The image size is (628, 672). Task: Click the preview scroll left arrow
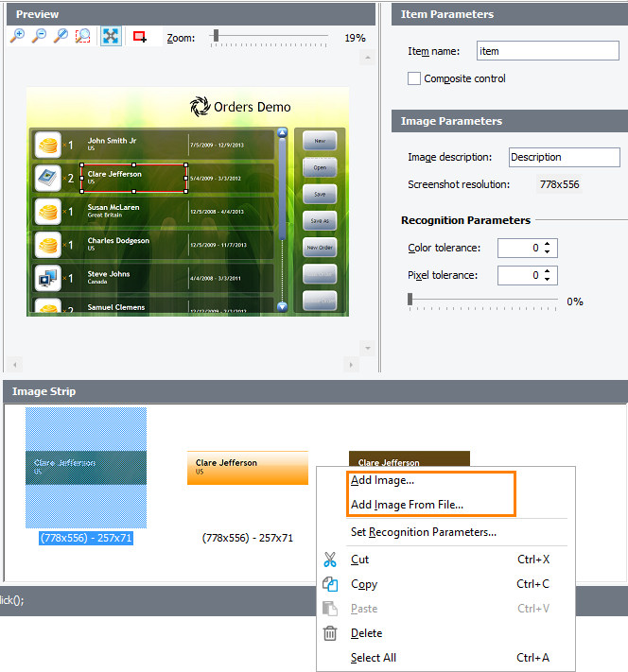14,365
